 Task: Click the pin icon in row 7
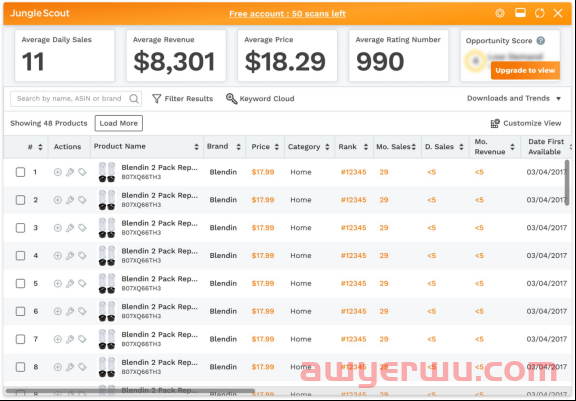(x=70, y=339)
